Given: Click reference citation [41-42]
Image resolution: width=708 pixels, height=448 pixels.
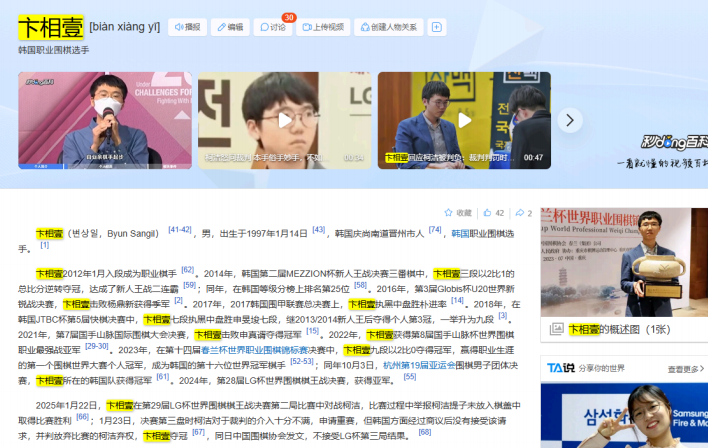Looking at the screenshot, I should 180,229.
